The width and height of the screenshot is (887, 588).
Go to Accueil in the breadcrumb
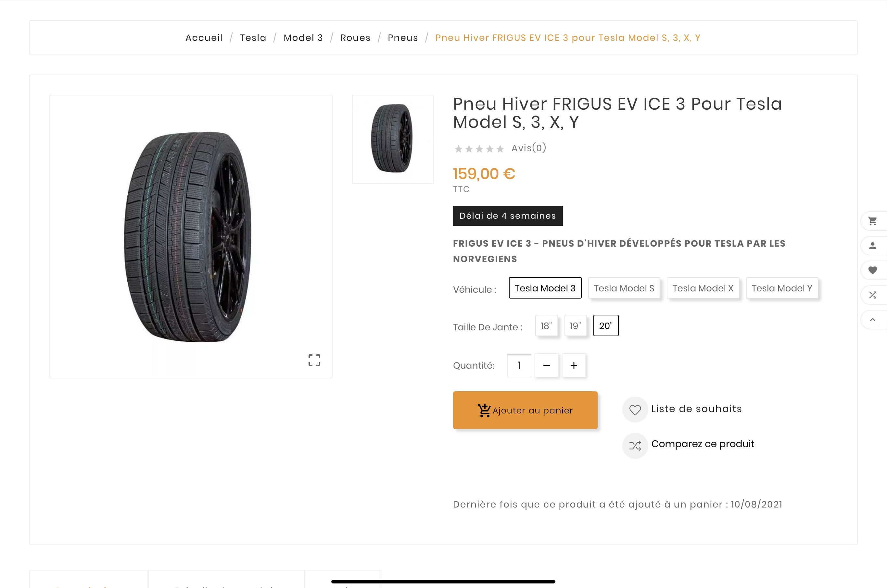tap(204, 38)
